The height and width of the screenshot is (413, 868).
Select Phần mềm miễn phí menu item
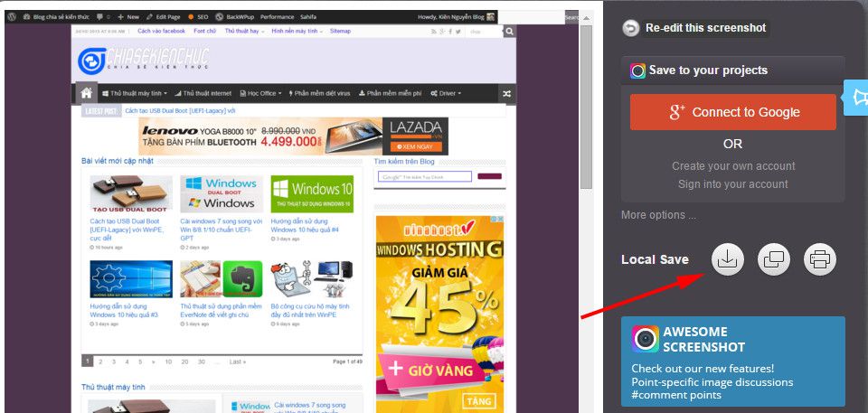[391, 94]
